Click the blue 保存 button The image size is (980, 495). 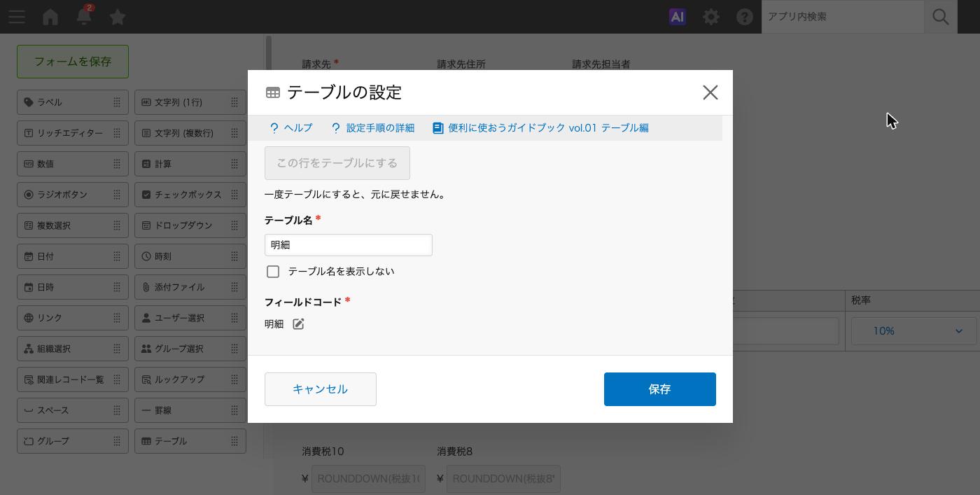tap(660, 389)
